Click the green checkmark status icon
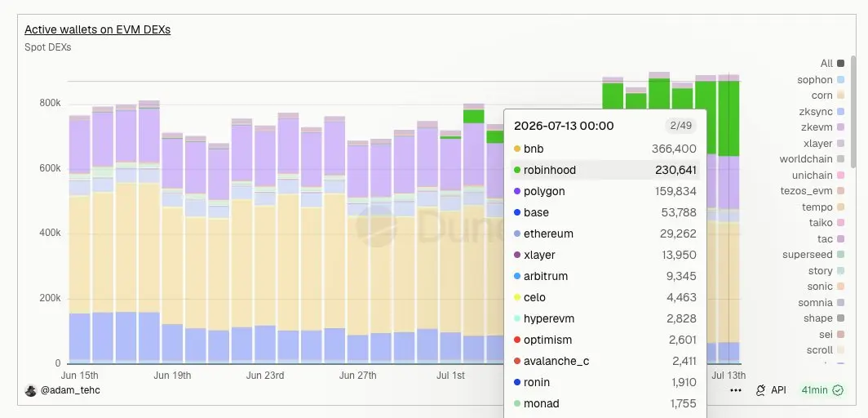Screen dimensions: 868x418 [x=838, y=390]
